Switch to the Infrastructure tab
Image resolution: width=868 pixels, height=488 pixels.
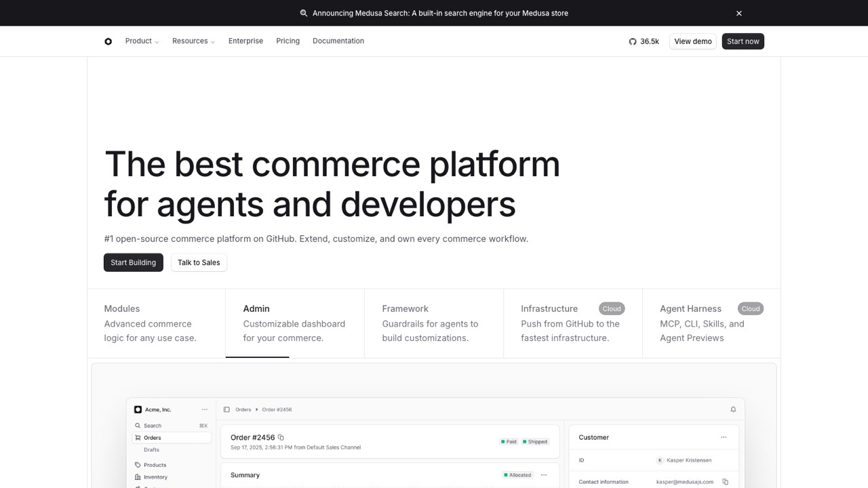(573, 323)
